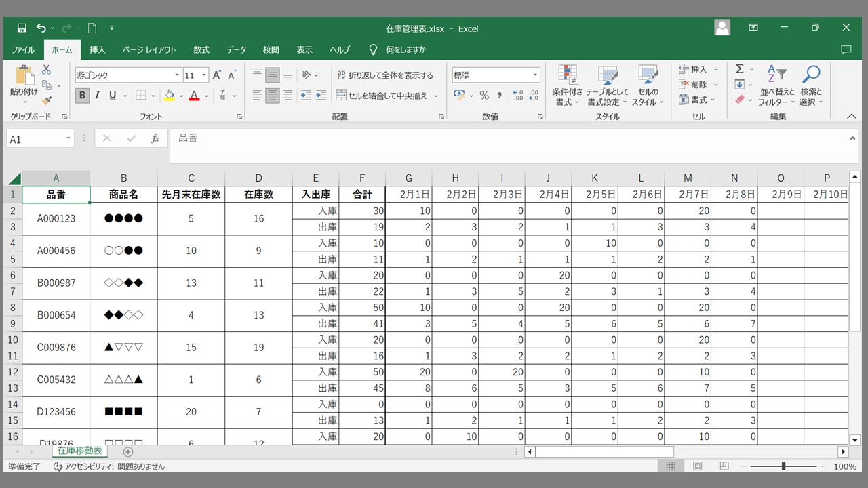Toggle italic formatting
Image resolution: width=868 pixels, height=488 pixels.
coord(97,96)
